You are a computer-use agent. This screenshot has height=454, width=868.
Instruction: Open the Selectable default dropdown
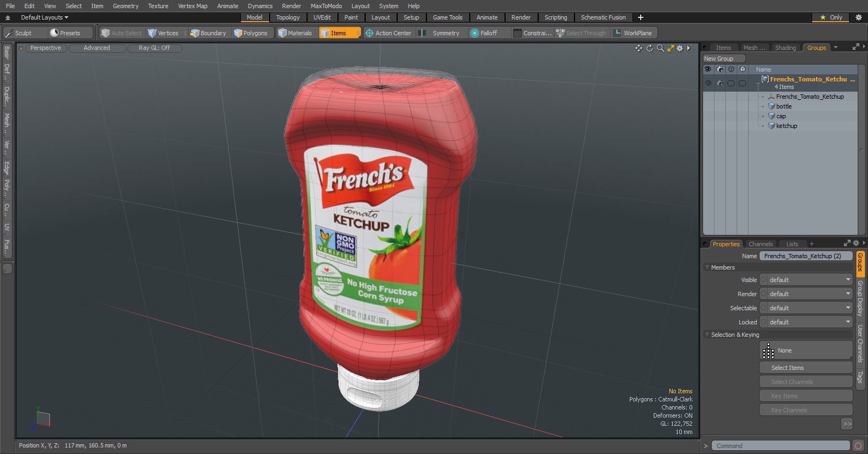point(810,308)
